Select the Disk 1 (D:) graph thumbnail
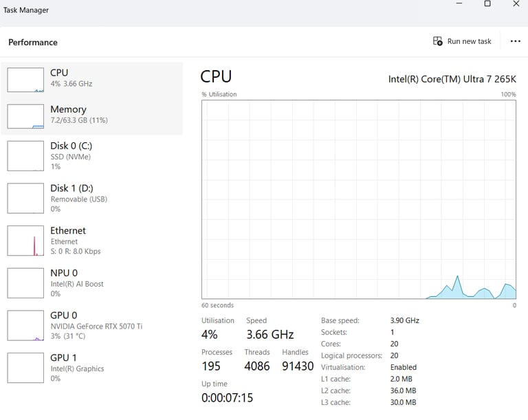This screenshot has height=420, width=528. coord(25,199)
